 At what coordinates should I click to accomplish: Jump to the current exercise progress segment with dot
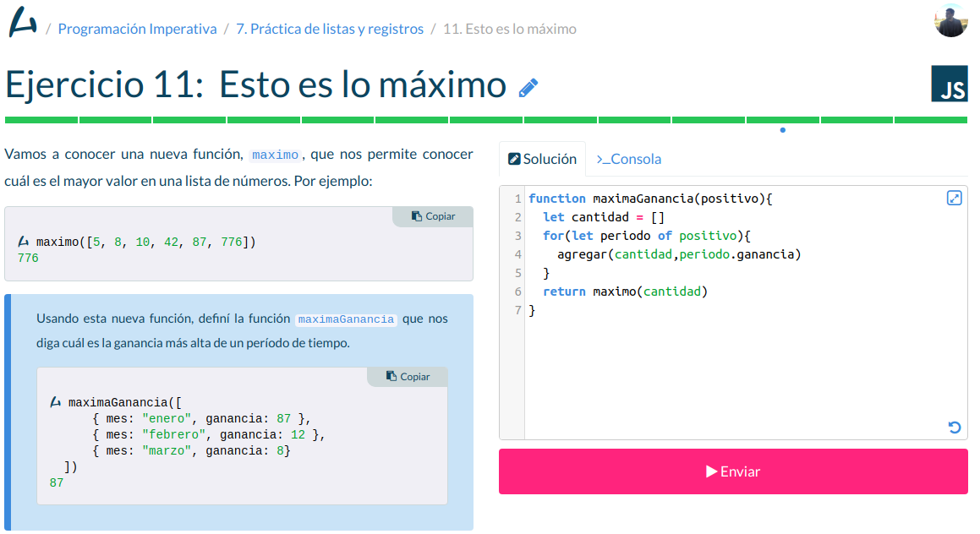pos(782,120)
